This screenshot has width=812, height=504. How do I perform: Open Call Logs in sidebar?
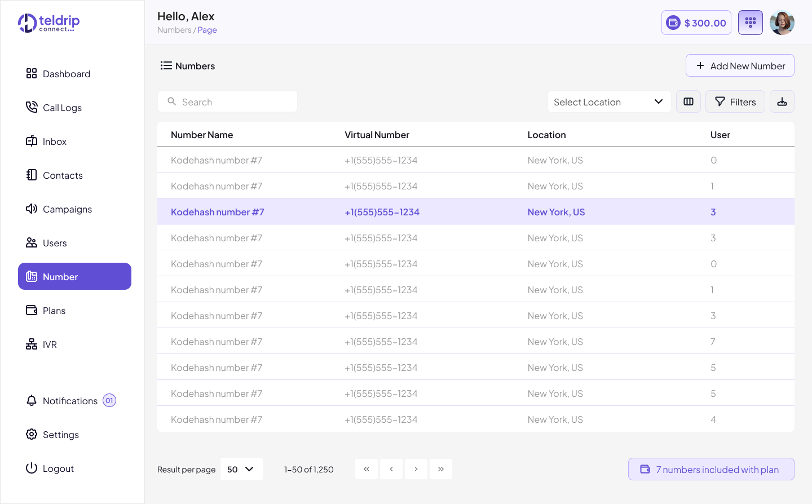click(x=62, y=108)
